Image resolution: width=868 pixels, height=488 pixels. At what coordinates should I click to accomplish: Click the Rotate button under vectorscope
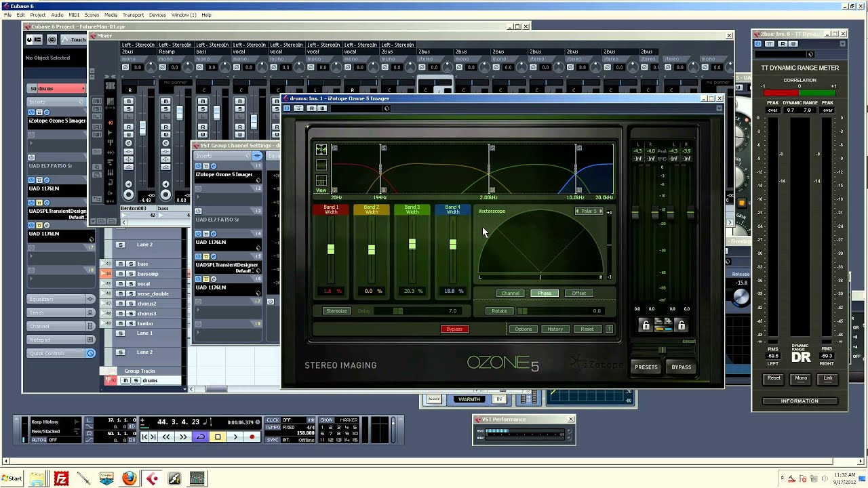[500, 311]
